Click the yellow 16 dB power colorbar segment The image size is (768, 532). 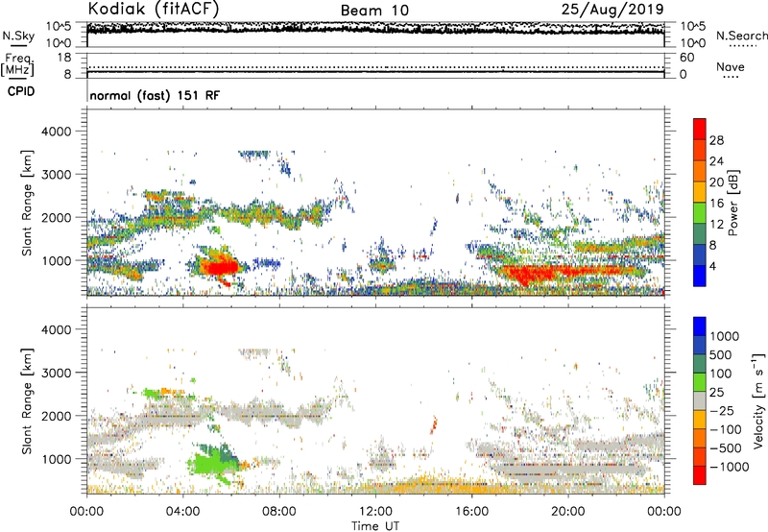pos(700,191)
